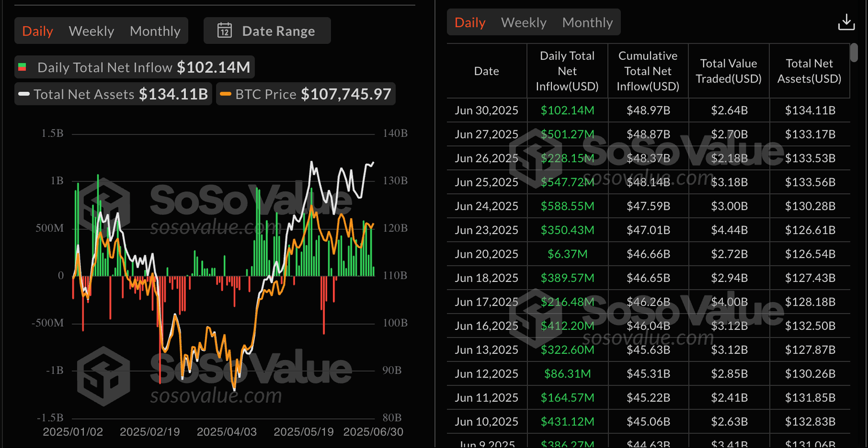The width and height of the screenshot is (868, 448).
Task: Toggle the Total Net Assets legend line
Action: [x=24, y=94]
